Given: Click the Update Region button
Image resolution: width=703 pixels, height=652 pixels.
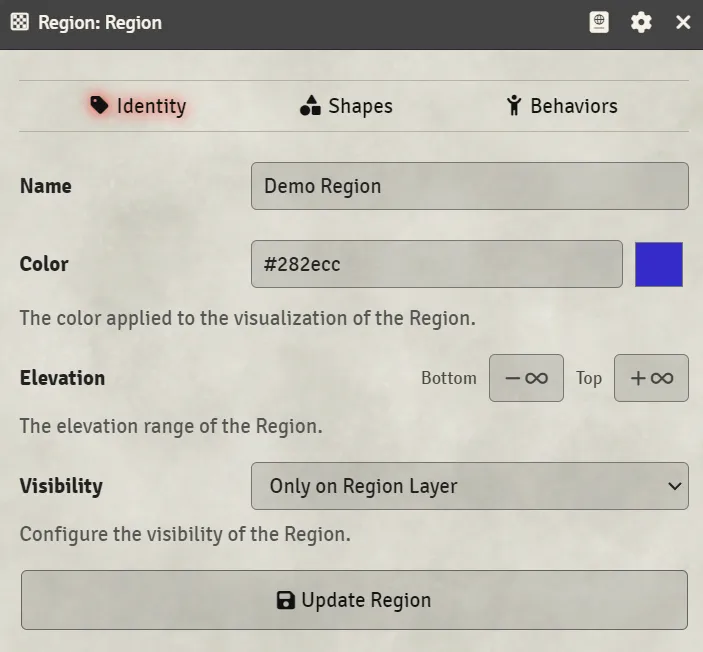Looking at the screenshot, I should click(354, 600).
